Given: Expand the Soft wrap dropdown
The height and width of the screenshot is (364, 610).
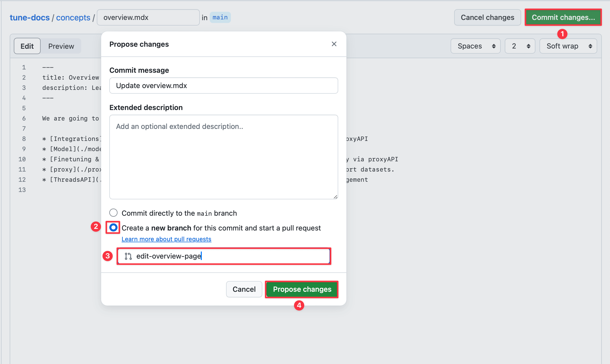Looking at the screenshot, I should [568, 46].
